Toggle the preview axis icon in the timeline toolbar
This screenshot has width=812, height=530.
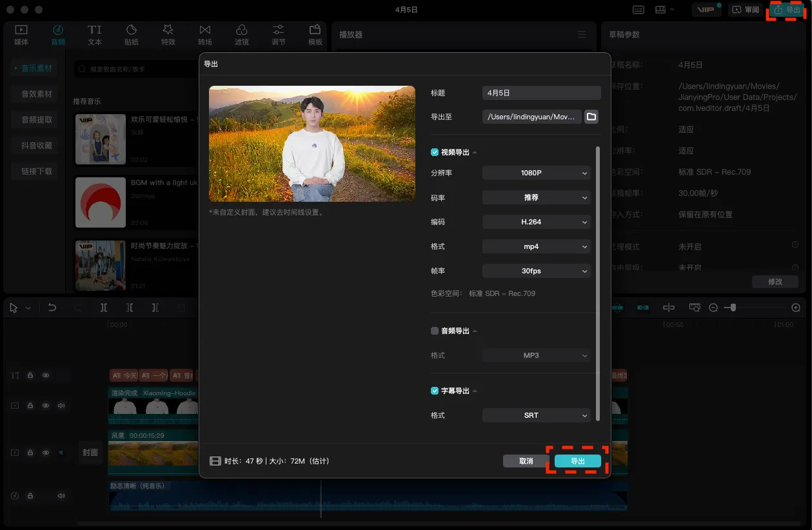[x=695, y=308]
